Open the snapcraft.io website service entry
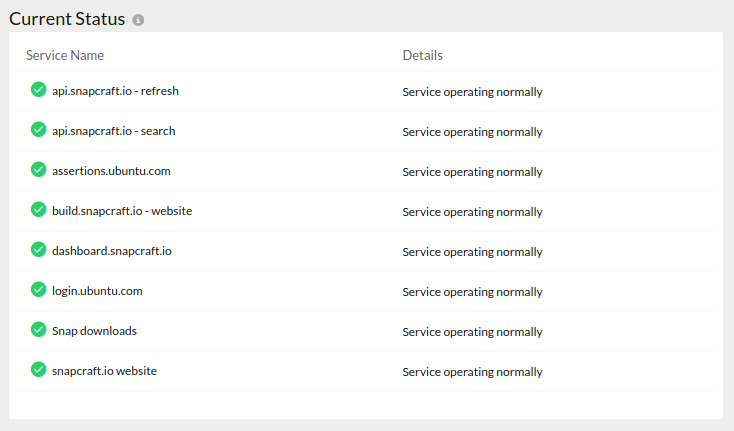This screenshot has width=734, height=431. pyautogui.click(x=104, y=371)
